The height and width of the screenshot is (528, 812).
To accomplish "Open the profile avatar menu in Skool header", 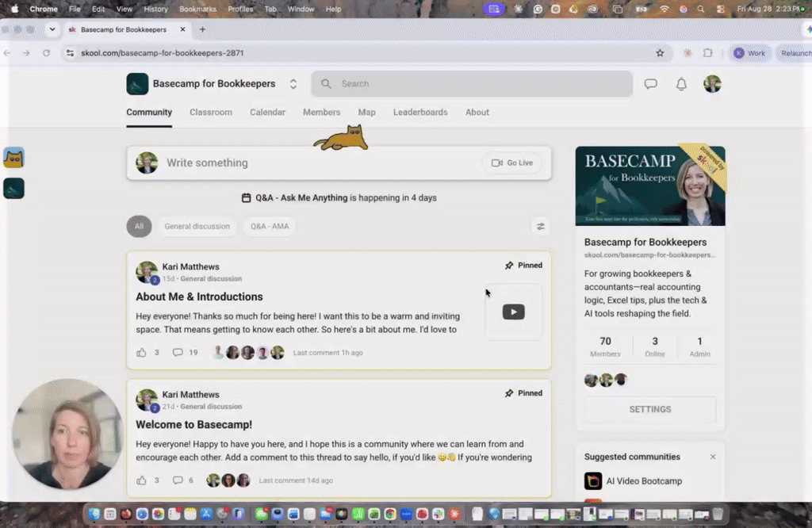I will pos(712,84).
